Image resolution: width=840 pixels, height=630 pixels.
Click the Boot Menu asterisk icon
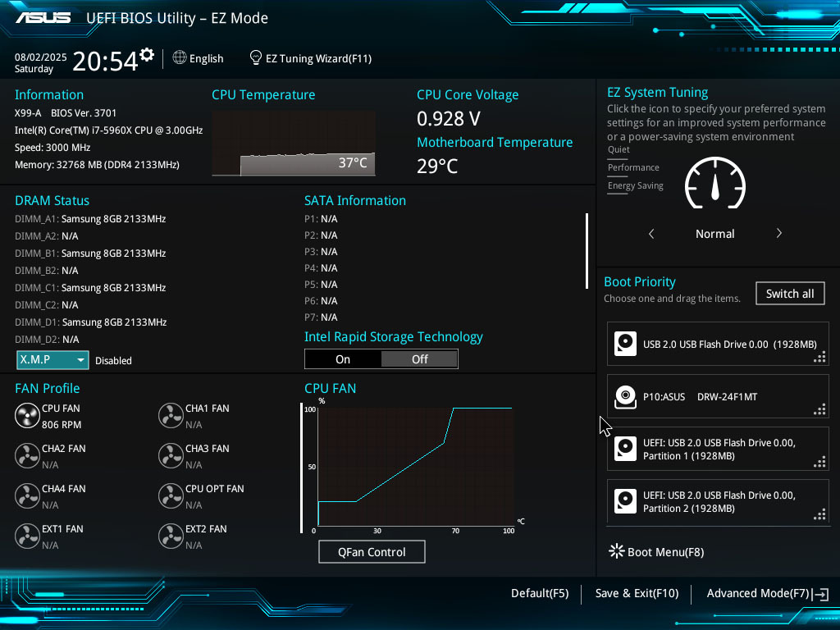click(617, 551)
